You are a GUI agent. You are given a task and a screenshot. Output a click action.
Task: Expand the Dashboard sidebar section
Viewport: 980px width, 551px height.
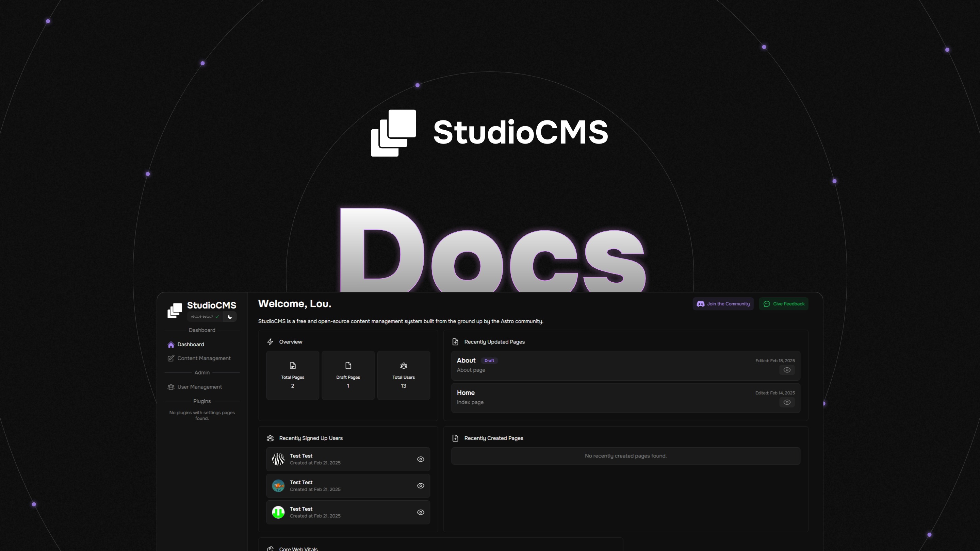(x=202, y=330)
